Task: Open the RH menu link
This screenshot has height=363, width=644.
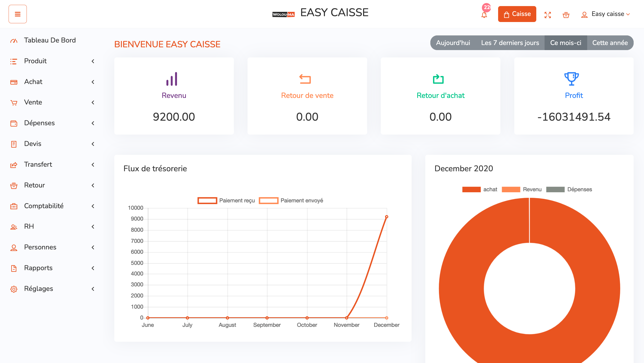Action: [29, 226]
